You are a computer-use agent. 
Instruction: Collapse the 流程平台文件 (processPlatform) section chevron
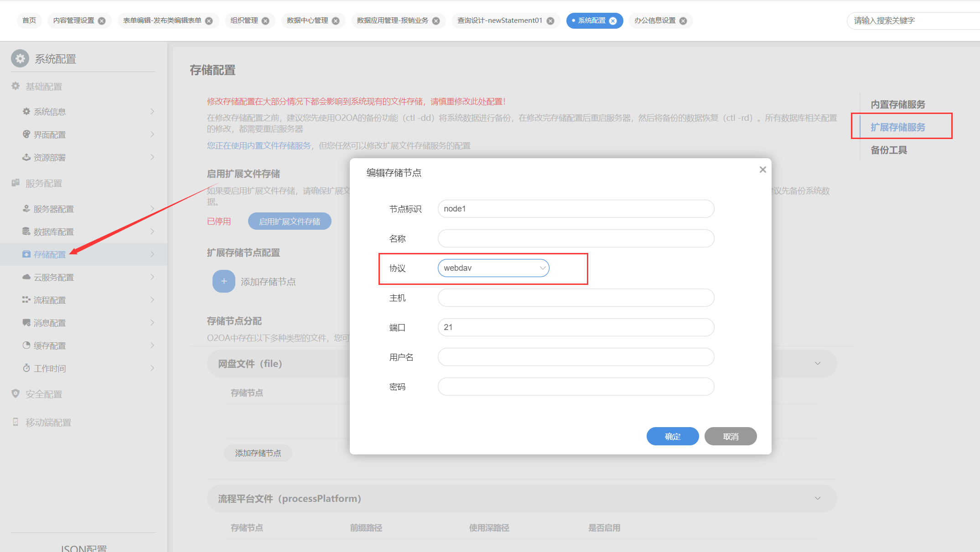[x=817, y=499]
